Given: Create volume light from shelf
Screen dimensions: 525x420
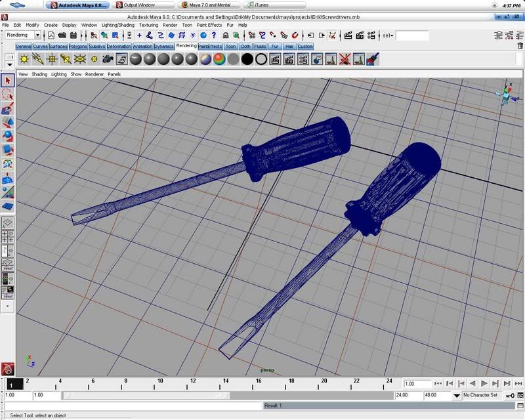Looking at the screenshot, I should tap(94, 59).
